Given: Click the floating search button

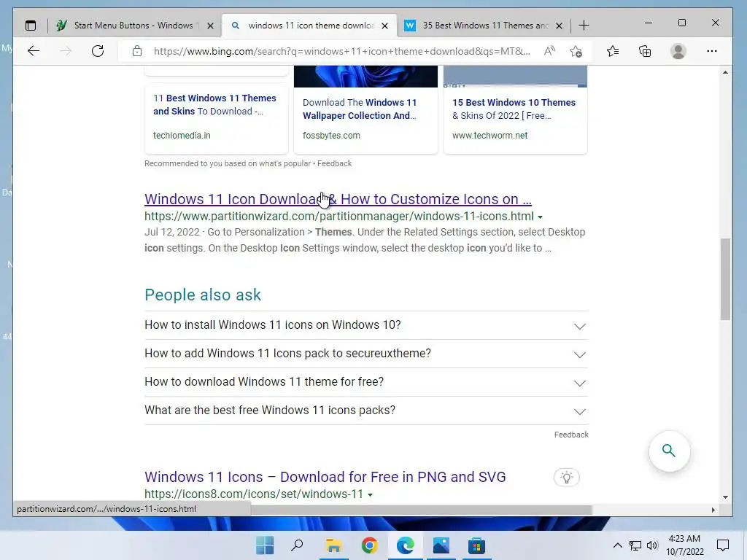Looking at the screenshot, I should (669, 451).
